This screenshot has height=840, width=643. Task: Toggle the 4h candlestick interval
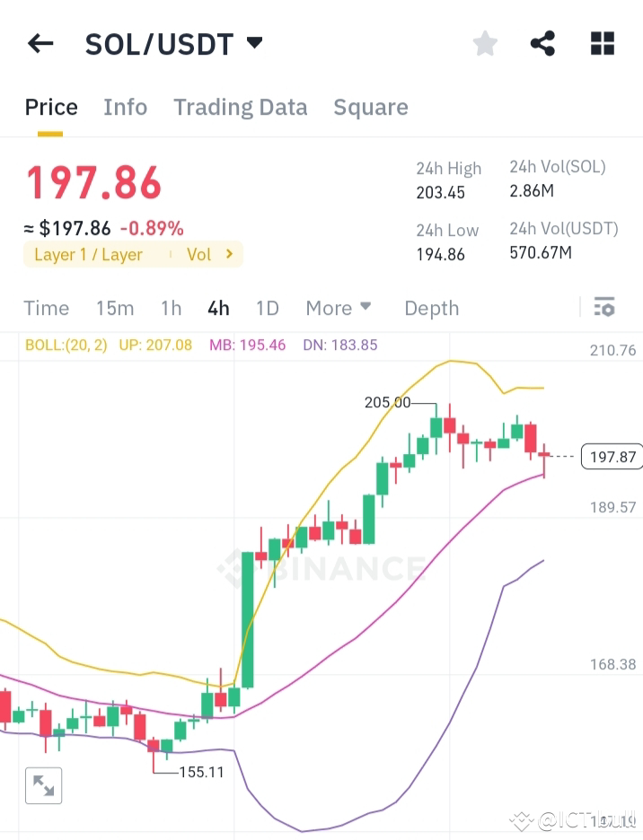pos(218,308)
